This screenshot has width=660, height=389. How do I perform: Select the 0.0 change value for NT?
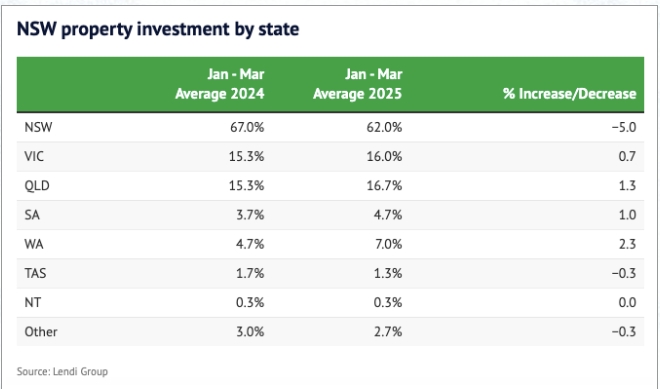point(627,302)
